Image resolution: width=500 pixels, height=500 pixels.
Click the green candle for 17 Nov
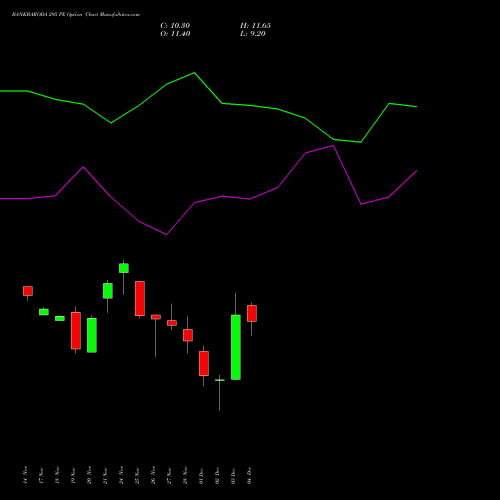44,312
